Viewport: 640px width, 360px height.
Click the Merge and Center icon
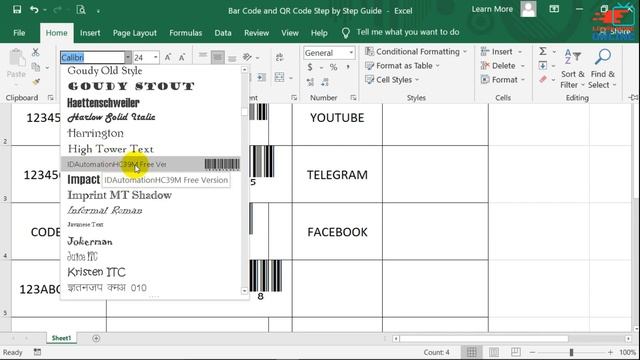[x=280, y=77]
